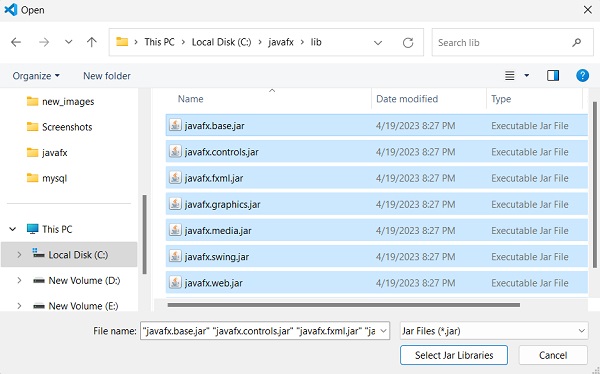Click 'lib' in the address breadcrumb
The height and width of the screenshot is (374, 600).
pyautogui.click(x=316, y=42)
